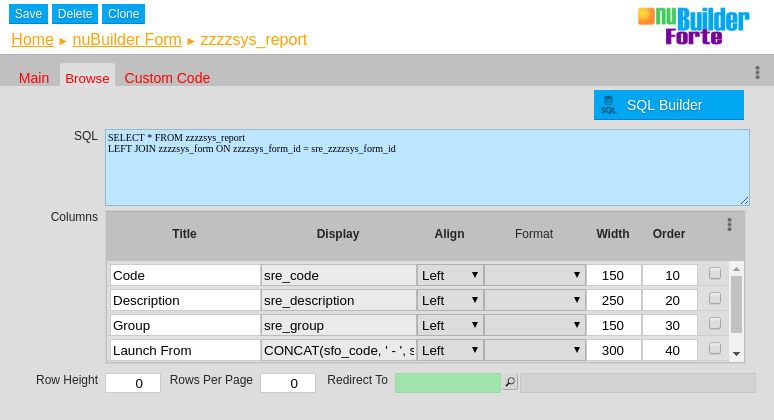Image resolution: width=774 pixels, height=420 pixels.
Task: Open Format dropdown for the Description row
Action: (535, 300)
